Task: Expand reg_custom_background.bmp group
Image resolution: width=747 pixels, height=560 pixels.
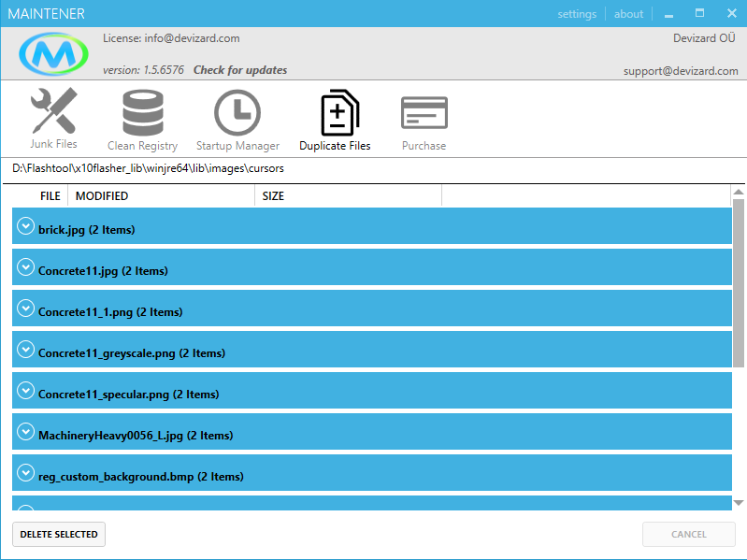Action: coord(25,474)
